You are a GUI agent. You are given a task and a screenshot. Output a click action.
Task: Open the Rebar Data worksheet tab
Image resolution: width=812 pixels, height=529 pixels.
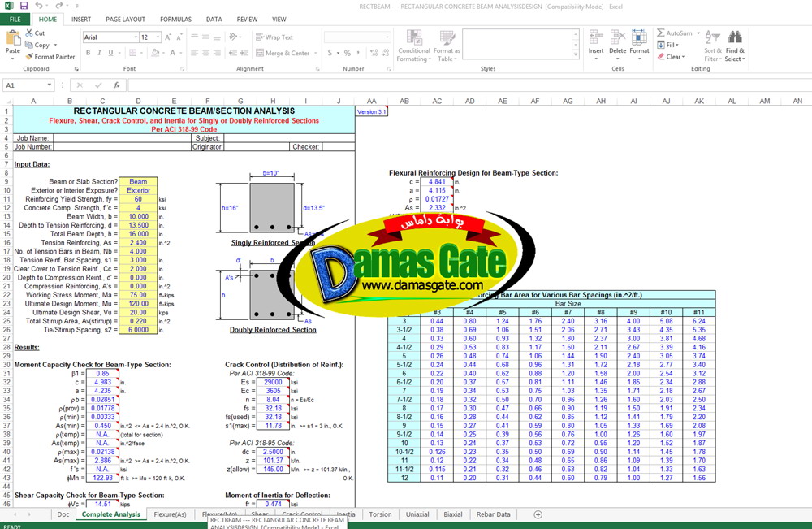point(493,514)
